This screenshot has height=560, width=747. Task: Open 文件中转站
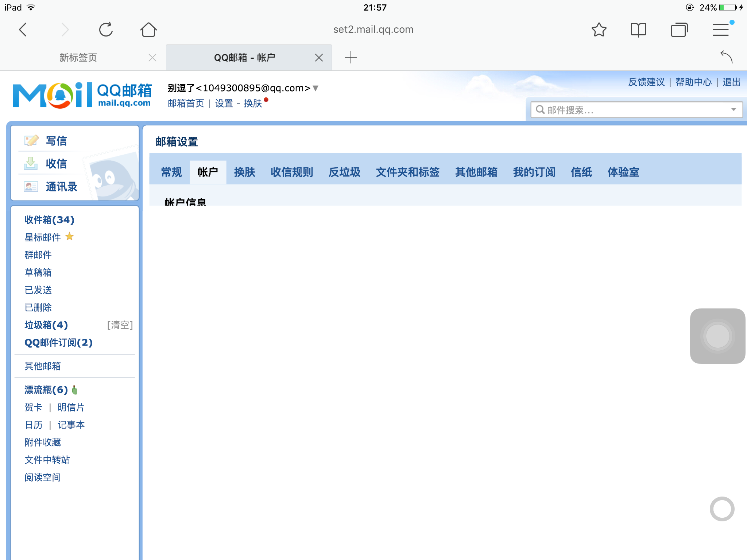click(x=47, y=460)
